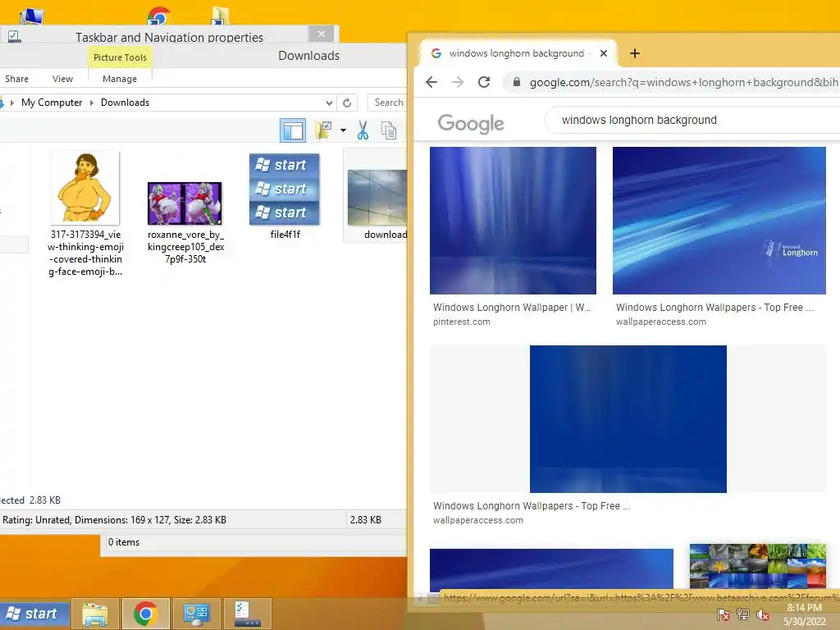Go back in Chrome

point(431,82)
